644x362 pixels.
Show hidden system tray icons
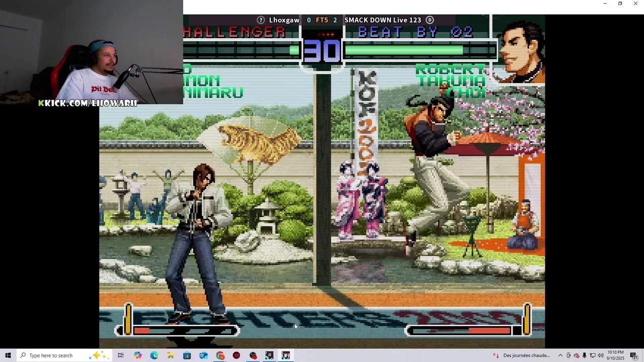pyautogui.click(x=560, y=355)
